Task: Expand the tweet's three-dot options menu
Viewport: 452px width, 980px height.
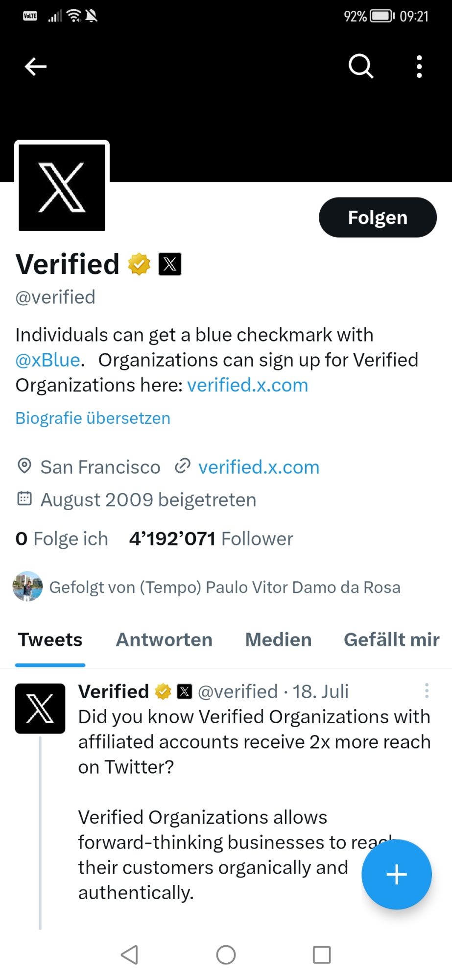Action: pyautogui.click(x=427, y=691)
